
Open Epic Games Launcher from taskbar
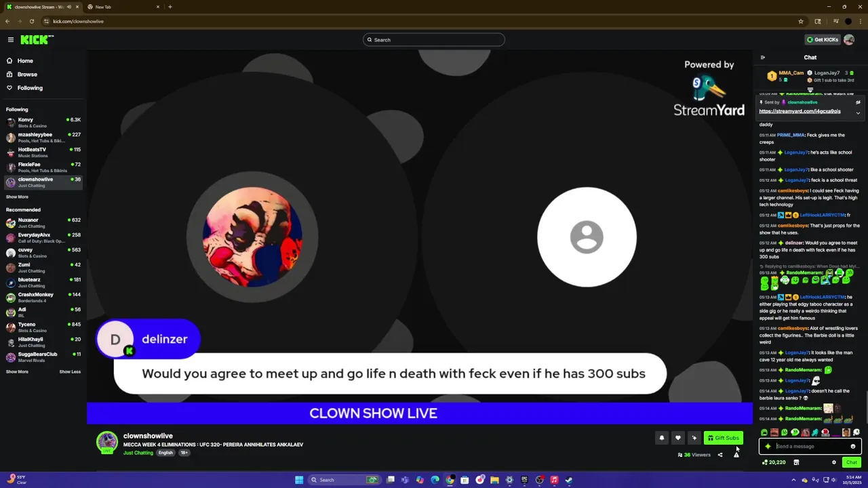click(524, 480)
